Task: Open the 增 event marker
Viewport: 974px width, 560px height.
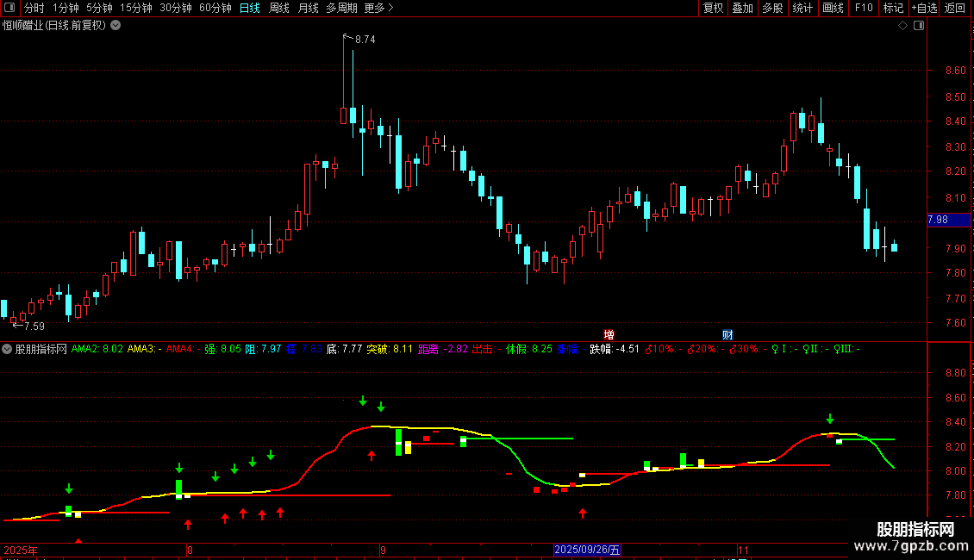Action: pyautogui.click(x=609, y=334)
